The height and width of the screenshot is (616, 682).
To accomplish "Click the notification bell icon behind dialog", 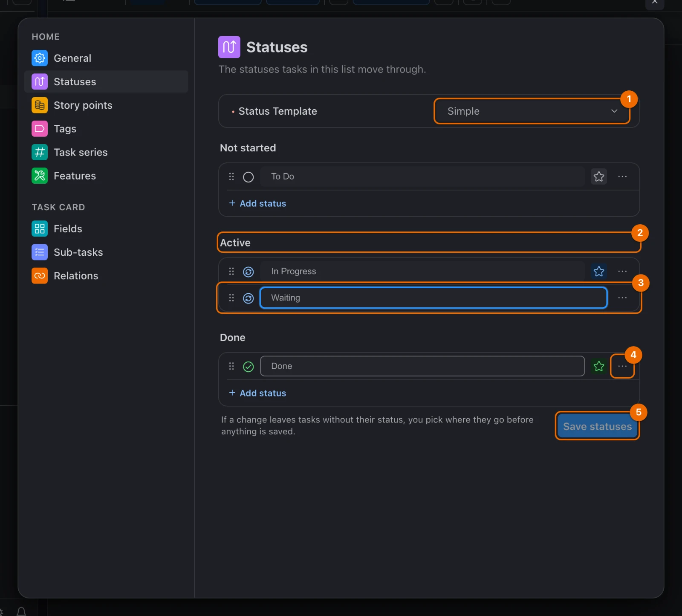I will click(21, 612).
